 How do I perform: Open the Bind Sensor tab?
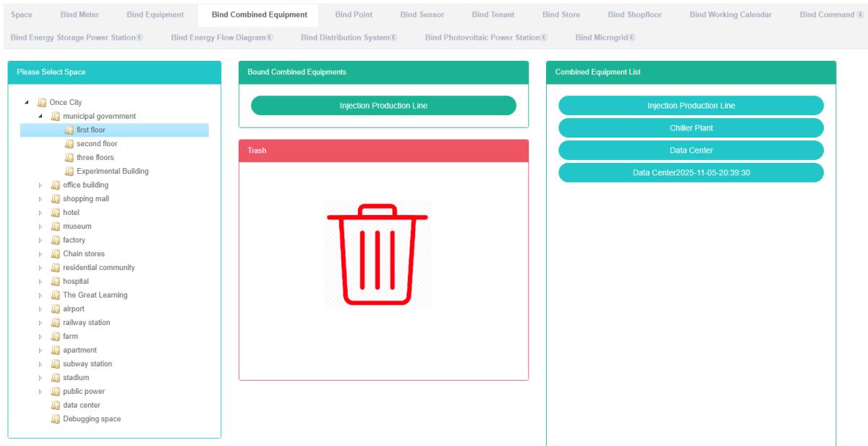pyautogui.click(x=422, y=14)
